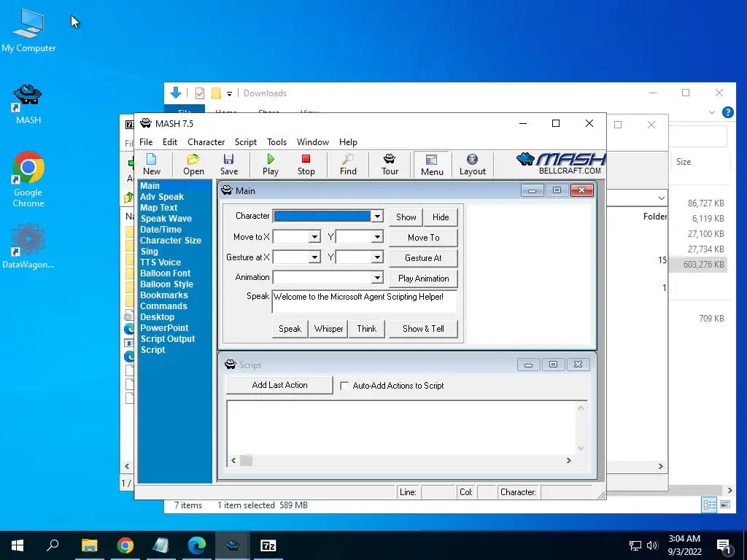The width and height of the screenshot is (747, 560).
Task: Click the MASH bellcraft.com logo
Action: (x=560, y=164)
